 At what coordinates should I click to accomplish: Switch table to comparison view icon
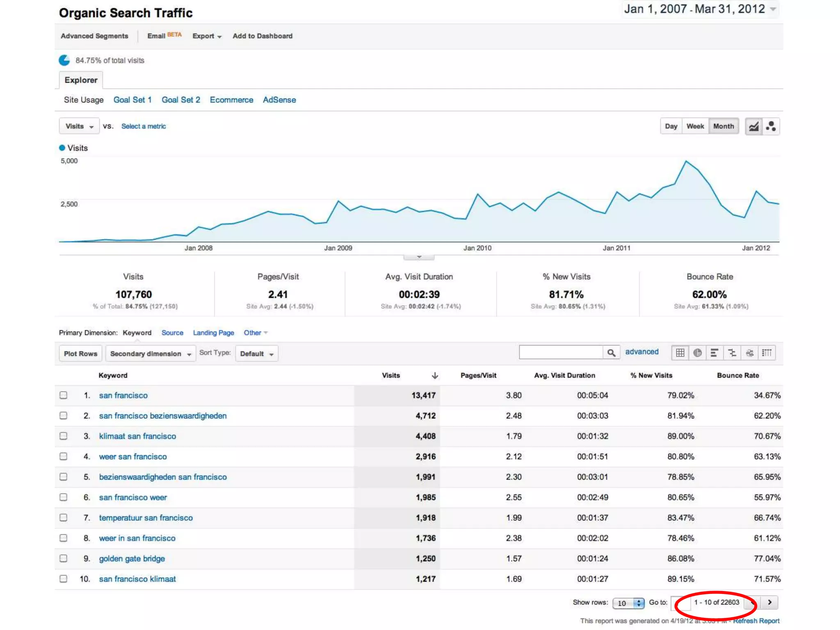(732, 353)
